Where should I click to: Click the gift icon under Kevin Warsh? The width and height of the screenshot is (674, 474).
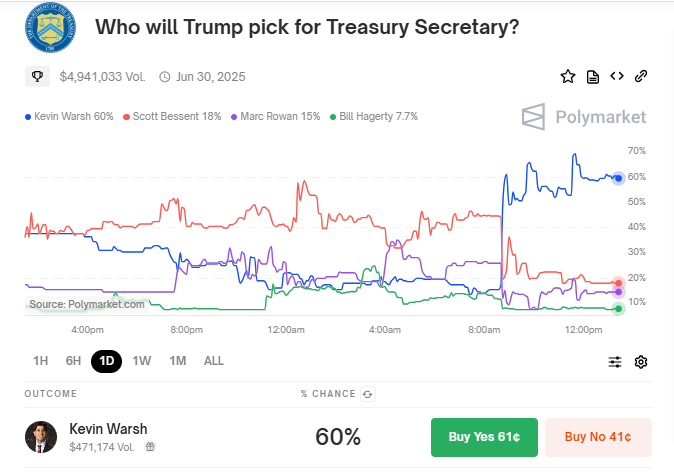[x=150, y=446]
